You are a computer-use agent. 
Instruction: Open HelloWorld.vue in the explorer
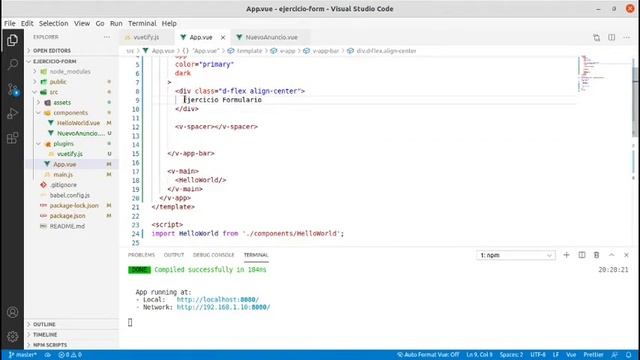pyautogui.click(x=78, y=123)
